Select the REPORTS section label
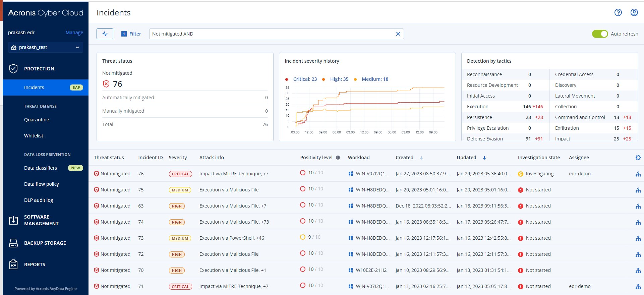The width and height of the screenshot is (644, 295). coord(35,264)
